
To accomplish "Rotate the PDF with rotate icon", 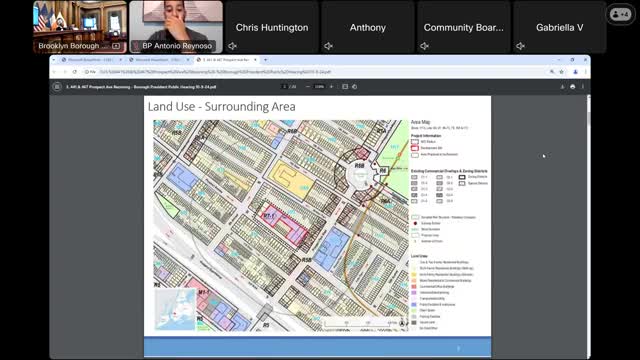I will click(x=354, y=87).
